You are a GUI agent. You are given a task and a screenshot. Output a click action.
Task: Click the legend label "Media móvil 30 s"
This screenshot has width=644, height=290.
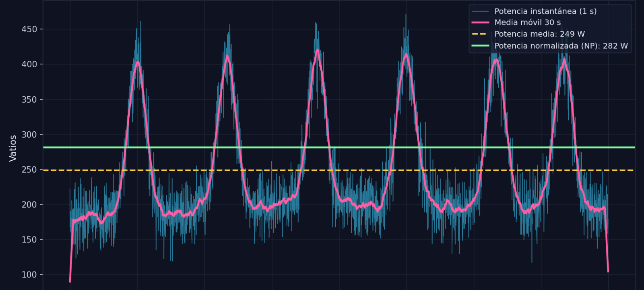pos(528,23)
